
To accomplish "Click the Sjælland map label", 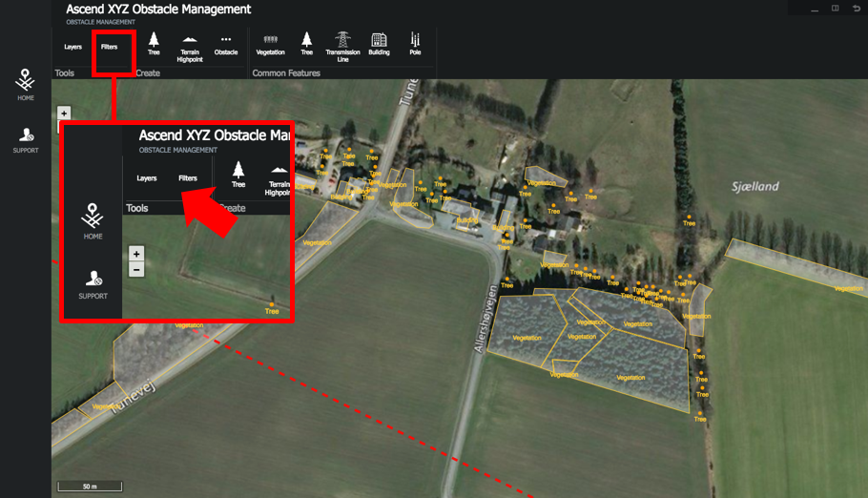I will point(755,187).
